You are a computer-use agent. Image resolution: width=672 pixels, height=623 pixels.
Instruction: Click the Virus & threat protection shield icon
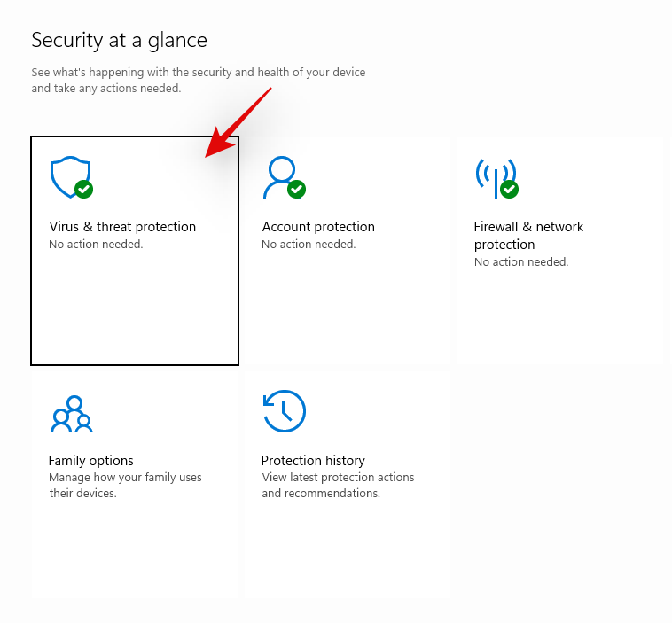(68, 175)
